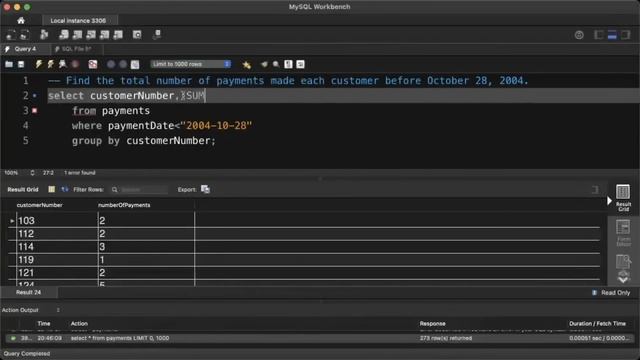The width and height of the screenshot is (640, 360).
Task: Expand more result view options chevron
Action: [623, 279]
